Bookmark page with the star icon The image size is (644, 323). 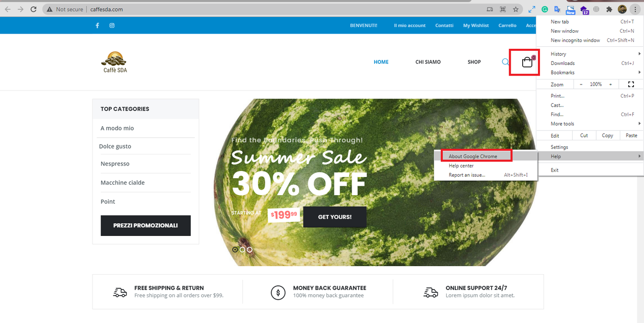pyautogui.click(x=516, y=9)
